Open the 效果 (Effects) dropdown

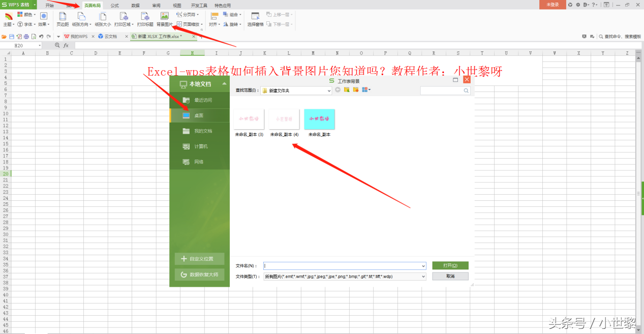pyautogui.click(x=44, y=20)
